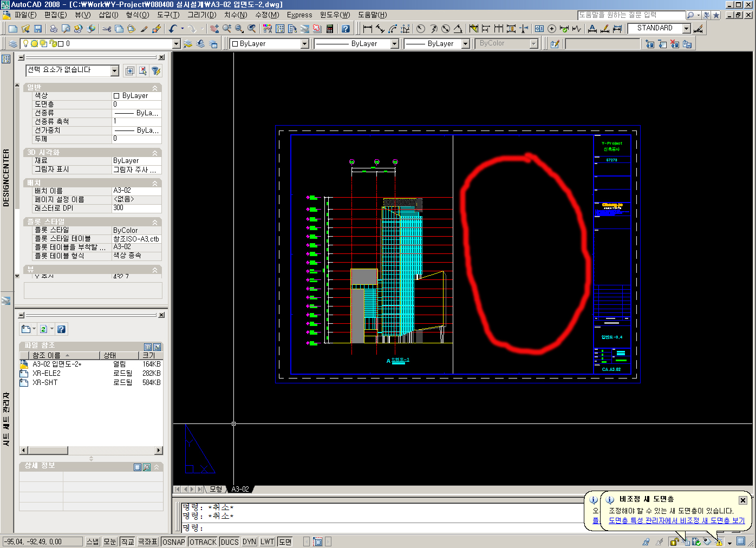Screen dimensions: 756x548
Task: Collapse the 3D 시각화 properties section
Action: point(155,153)
